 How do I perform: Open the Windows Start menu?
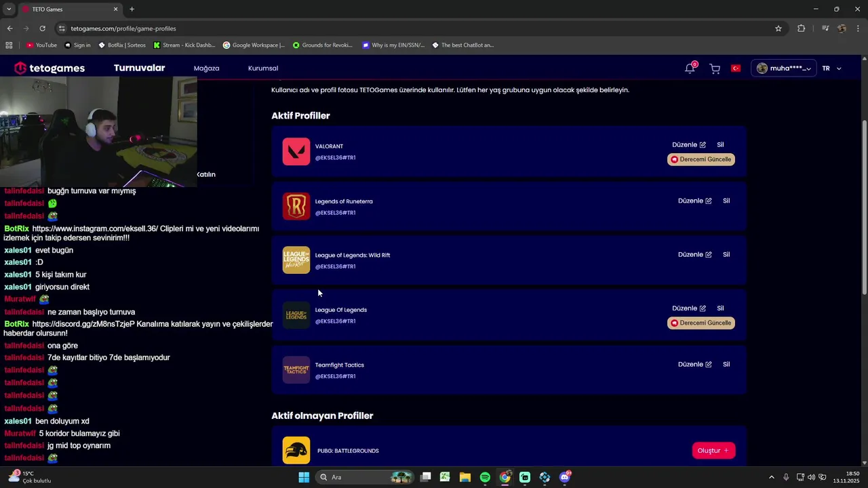pyautogui.click(x=304, y=477)
